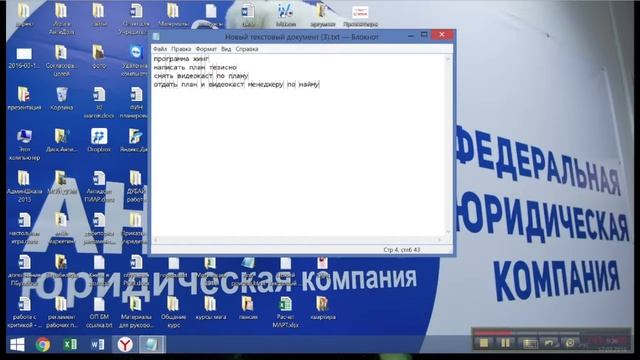Click the red recording progress bar
Viewport: 640px width, 360px height.
coord(492,333)
